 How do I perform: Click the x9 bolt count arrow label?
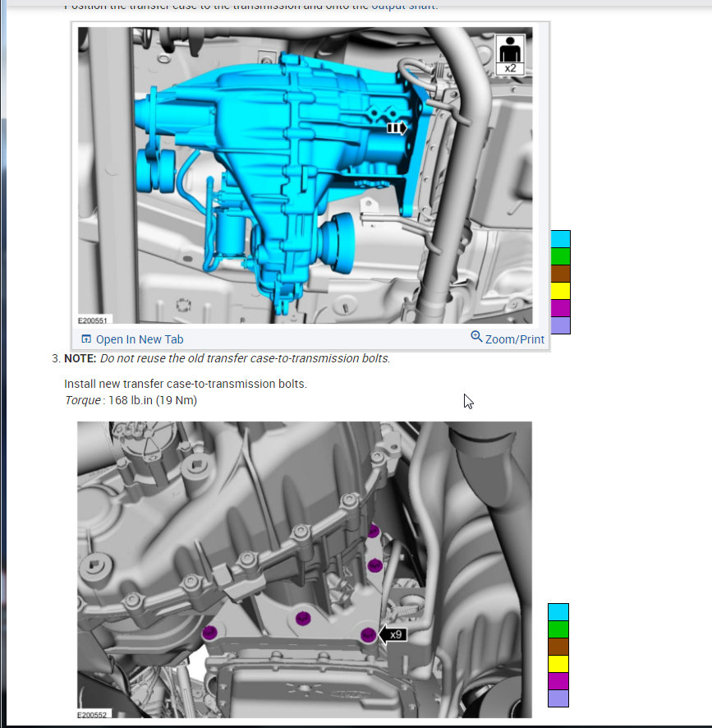coord(393,634)
